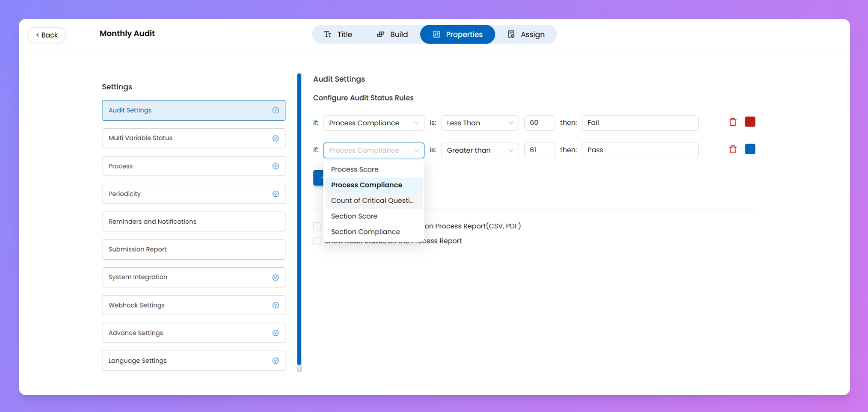Toggle the second checkbox about Process Report
Viewport: 868px width, 412px height.
tap(317, 241)
